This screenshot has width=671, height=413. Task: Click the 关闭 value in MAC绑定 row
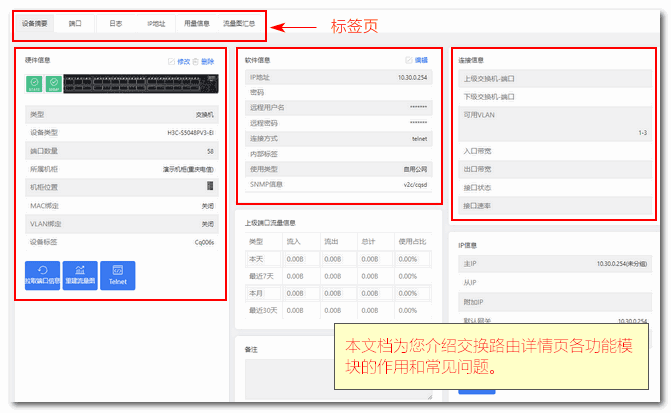(x=208, y=206)
